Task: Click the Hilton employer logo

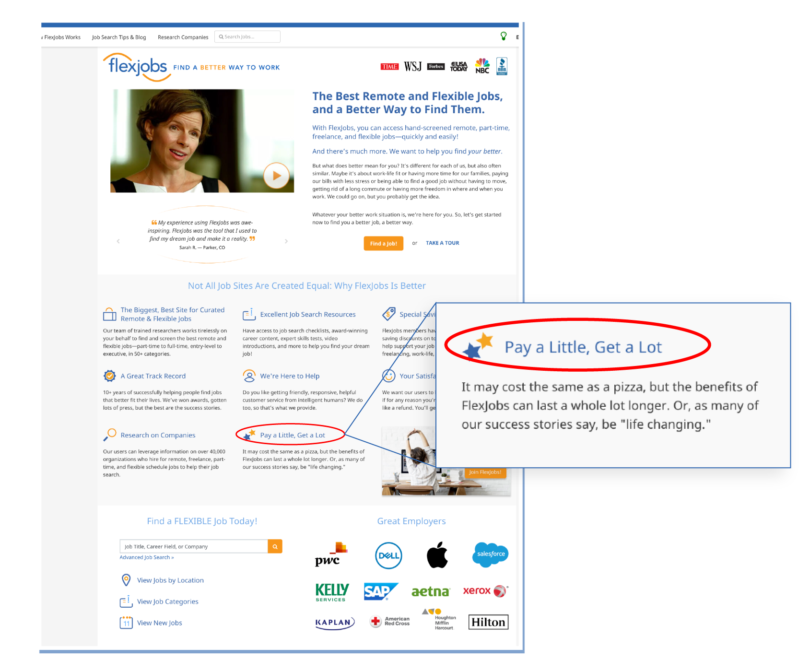Action: [488, 622]
